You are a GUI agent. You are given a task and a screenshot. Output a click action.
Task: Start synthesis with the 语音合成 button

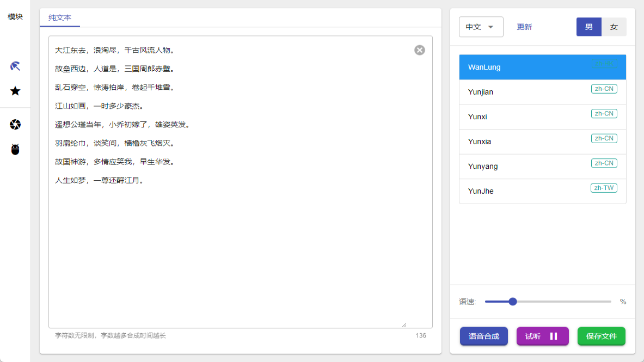point(483,336)
